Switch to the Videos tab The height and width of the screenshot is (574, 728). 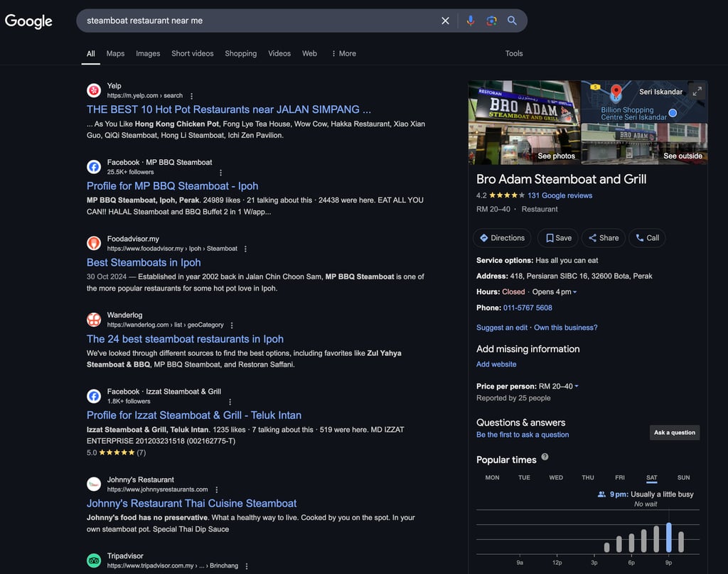pos(279,53)
